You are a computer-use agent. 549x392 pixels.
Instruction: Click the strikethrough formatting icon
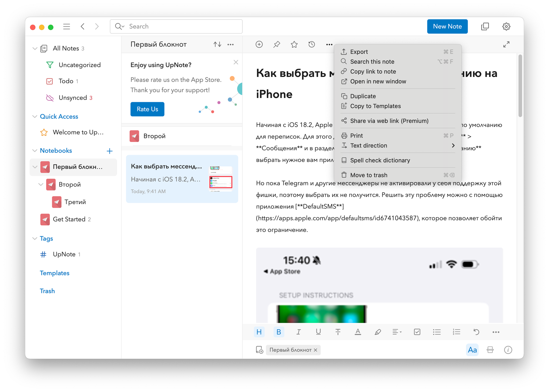coord(338,332)
